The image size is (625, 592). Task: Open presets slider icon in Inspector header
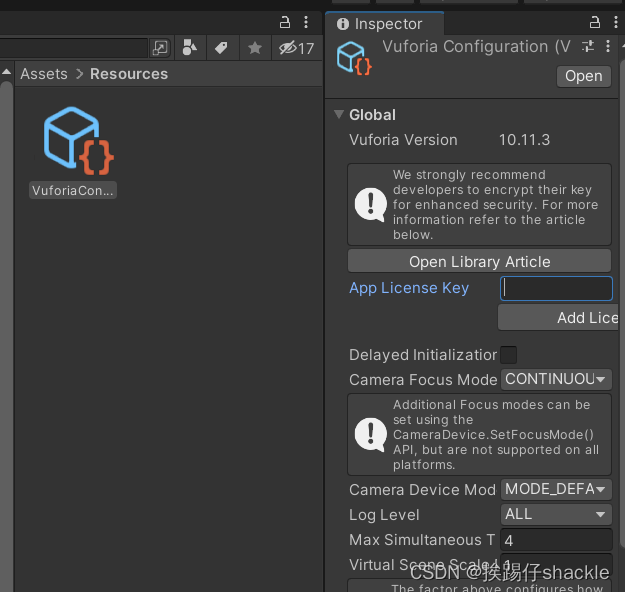tap(588, 46)
